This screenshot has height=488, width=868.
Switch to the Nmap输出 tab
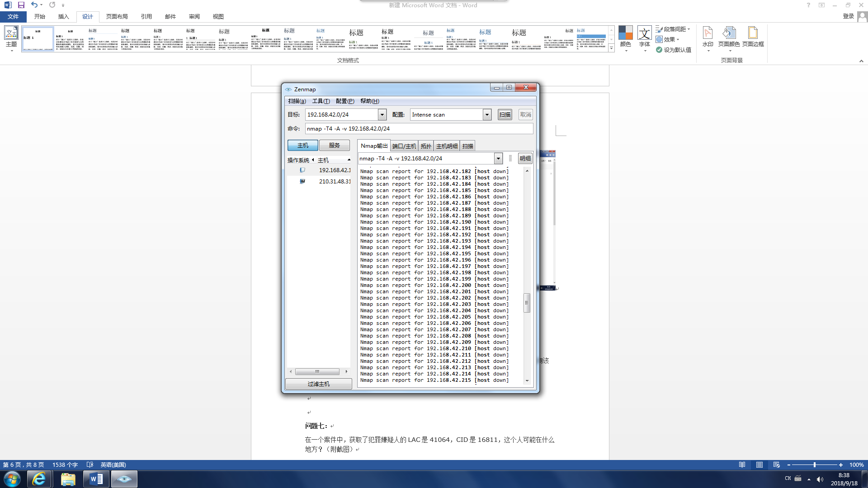coord(374,145)
